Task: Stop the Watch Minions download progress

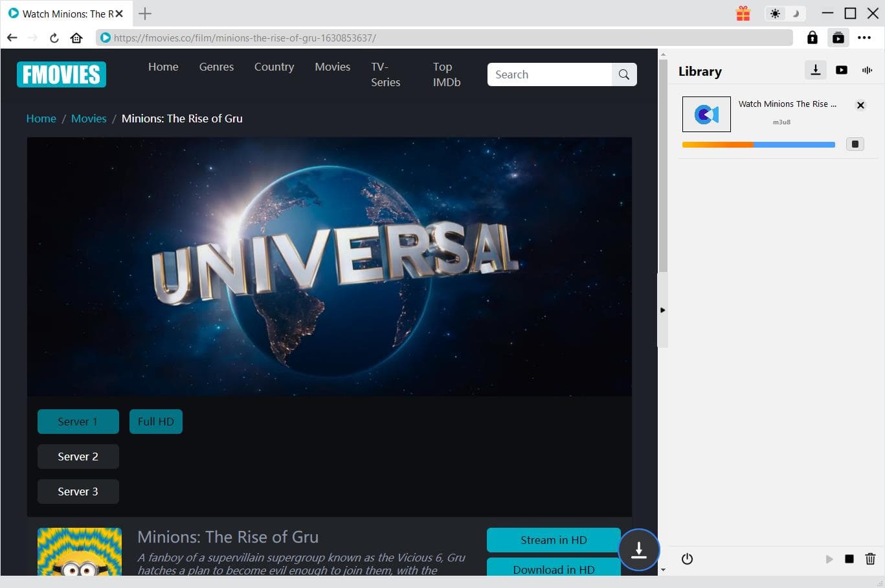Action: point(855,144)
